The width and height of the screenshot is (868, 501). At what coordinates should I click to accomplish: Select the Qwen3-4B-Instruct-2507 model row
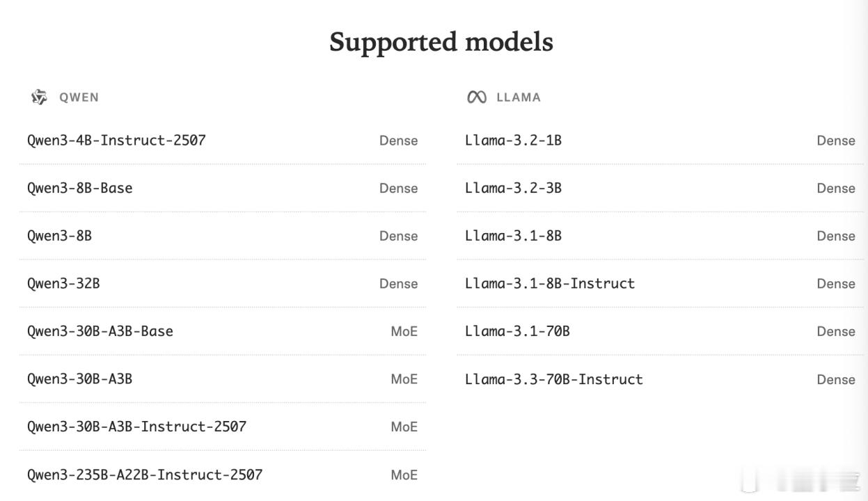(x=116, y=141)
